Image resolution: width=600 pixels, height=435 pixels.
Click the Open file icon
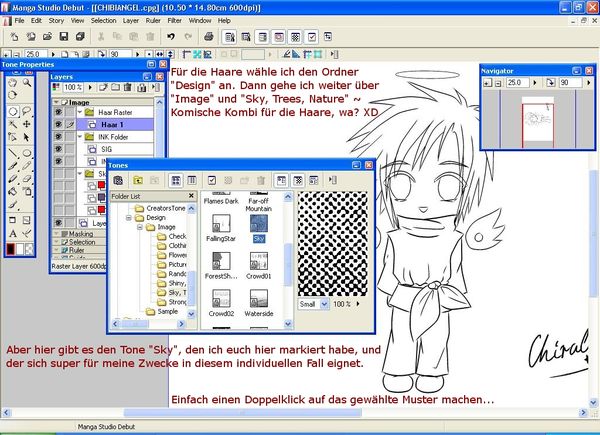tap(47, 36)
